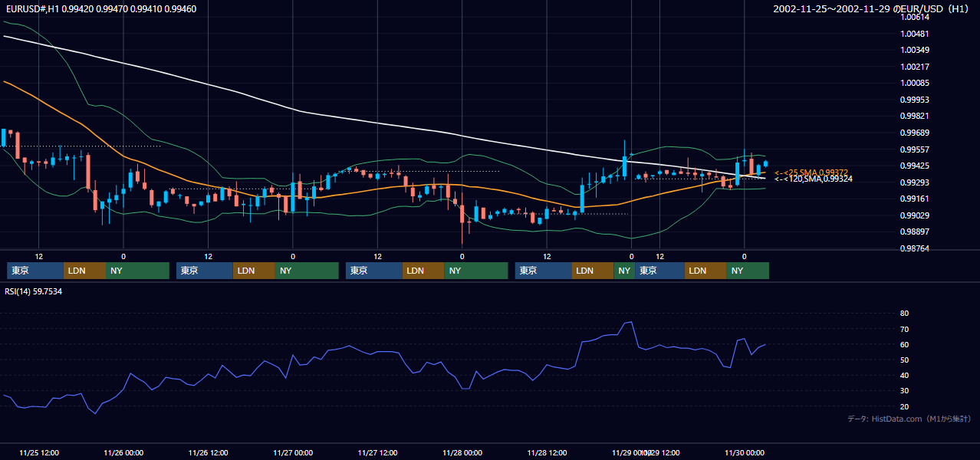Viewport: 980px width, 460px height.
Task: Click RSI axis level 30
Action: (x=905, y=390)
